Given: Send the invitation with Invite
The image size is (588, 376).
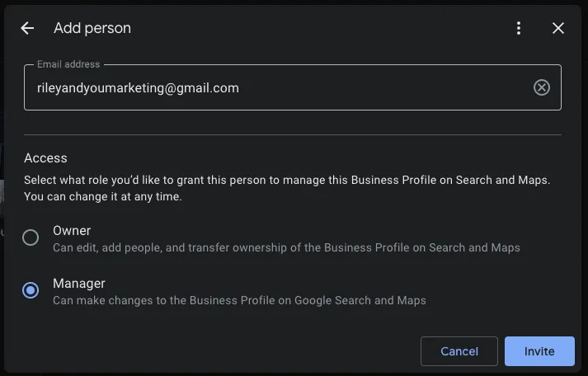Looking at the screenshot, I should (x=539, y=351).
